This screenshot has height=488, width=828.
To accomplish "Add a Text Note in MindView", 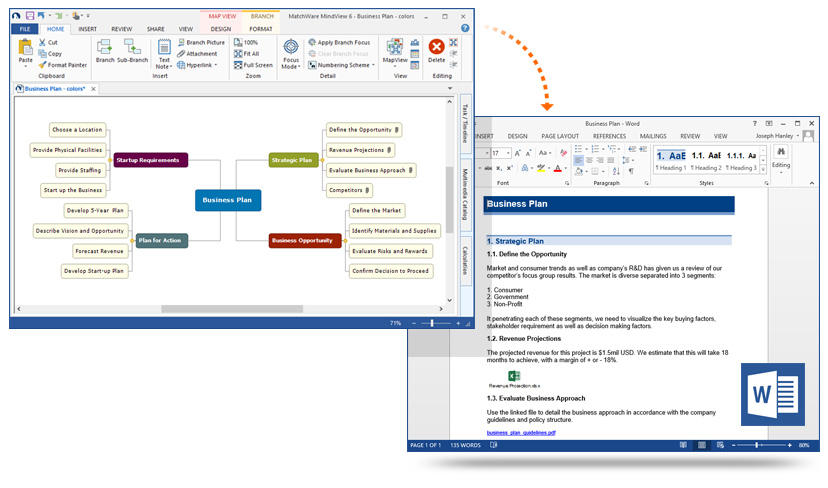I will [x=164, y=54].
